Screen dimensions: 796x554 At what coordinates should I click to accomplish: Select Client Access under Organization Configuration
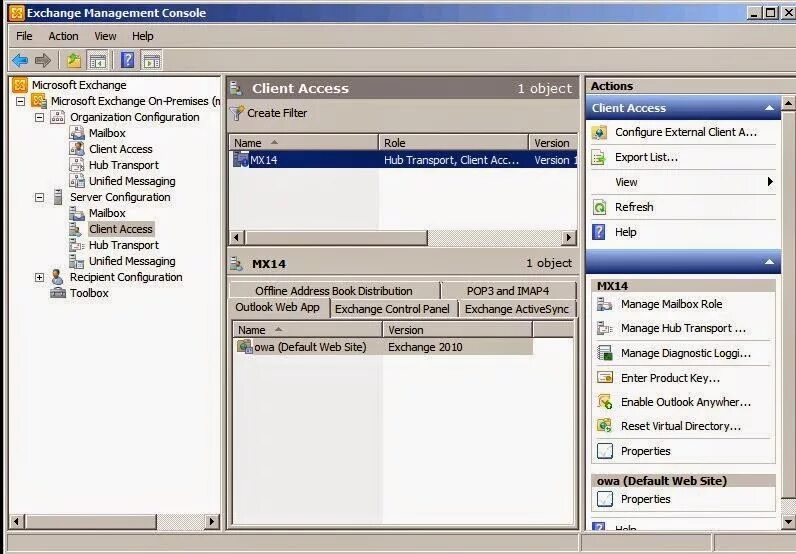tap(121, 149)
